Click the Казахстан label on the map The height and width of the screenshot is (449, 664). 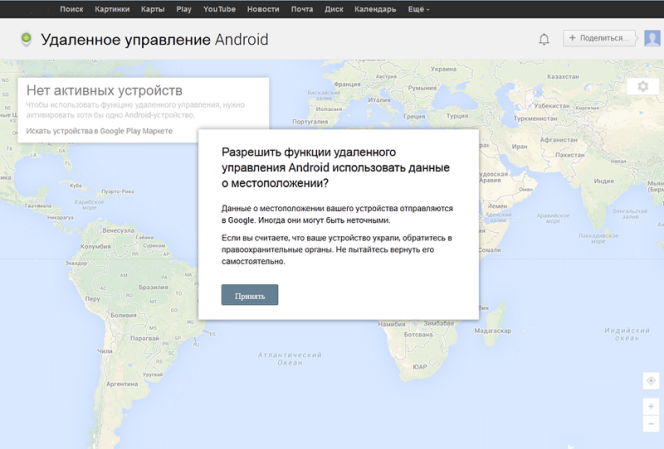pyautogui.click(x=563, y=77)
